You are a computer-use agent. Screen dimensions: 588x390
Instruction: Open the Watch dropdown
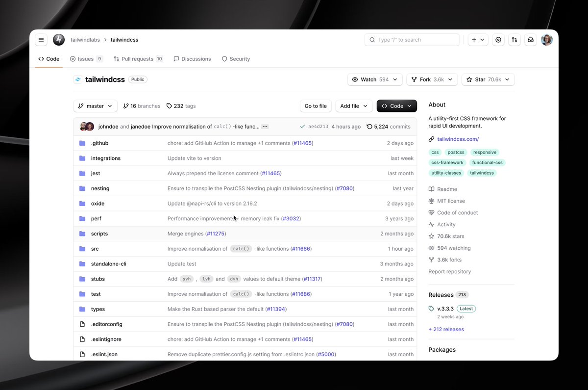(x=375, y=79)
